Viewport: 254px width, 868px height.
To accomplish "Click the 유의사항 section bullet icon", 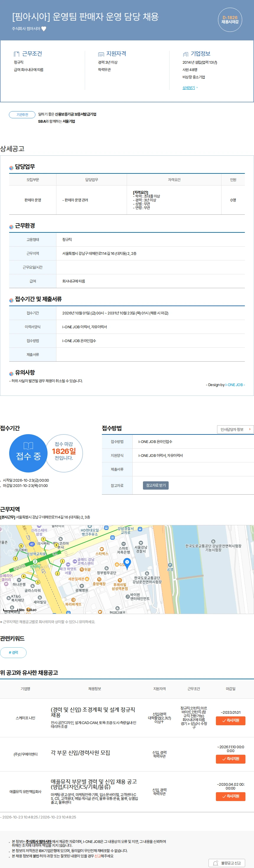I will click(11, 373).
